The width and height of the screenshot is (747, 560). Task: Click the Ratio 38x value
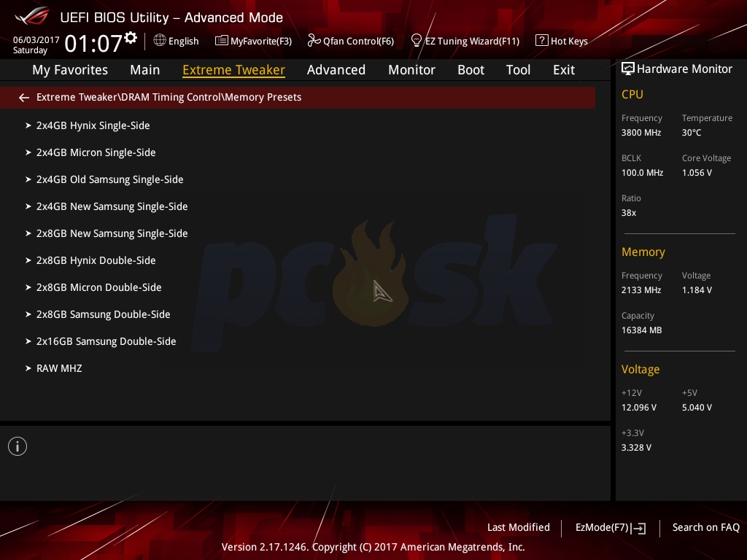point(628,213)
